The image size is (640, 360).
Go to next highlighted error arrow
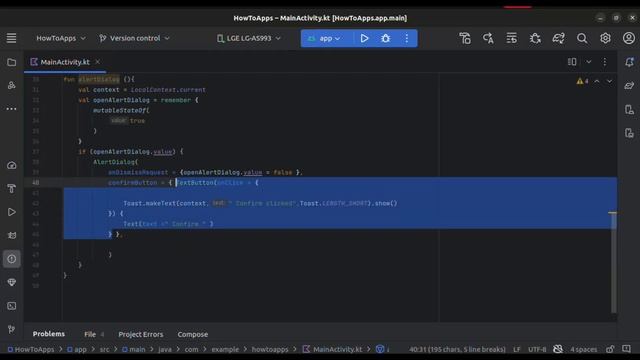point(609,81)
